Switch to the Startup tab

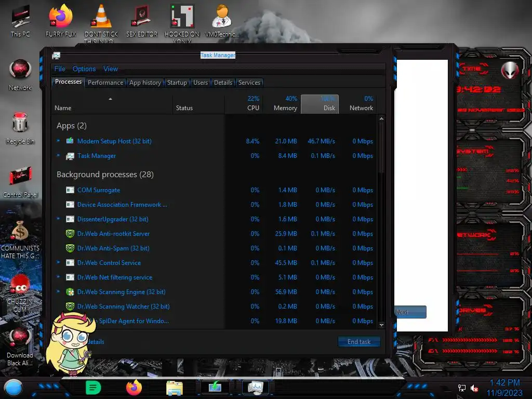[x=177, y=83]
